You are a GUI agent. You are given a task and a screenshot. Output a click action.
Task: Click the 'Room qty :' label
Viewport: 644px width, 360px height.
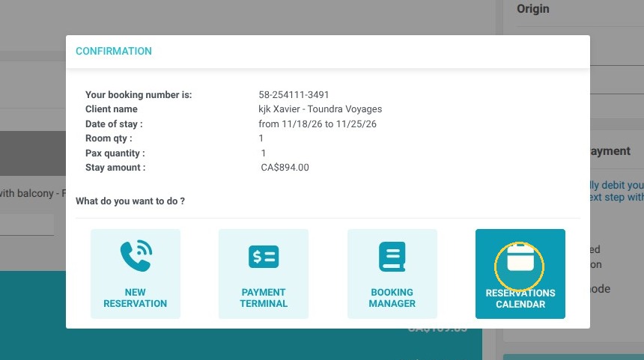pos(109,138)
